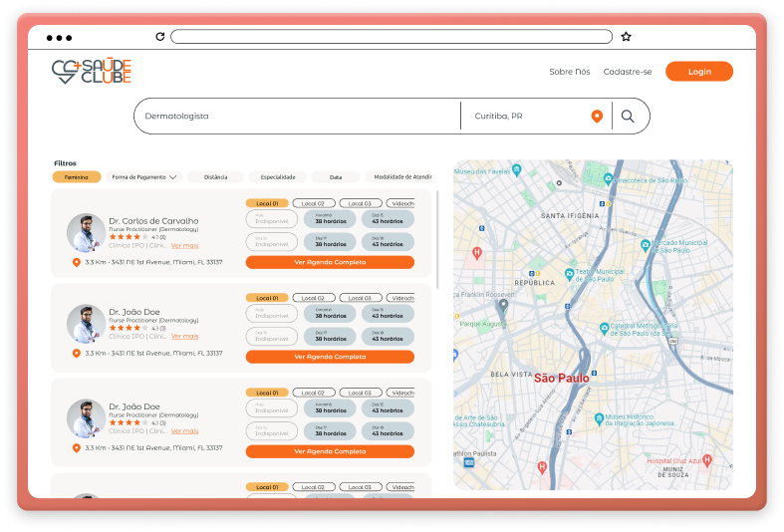Toggle the Feminino filter chip
The width and height of the screenshot is (784, 532).
tap(77, 177)
